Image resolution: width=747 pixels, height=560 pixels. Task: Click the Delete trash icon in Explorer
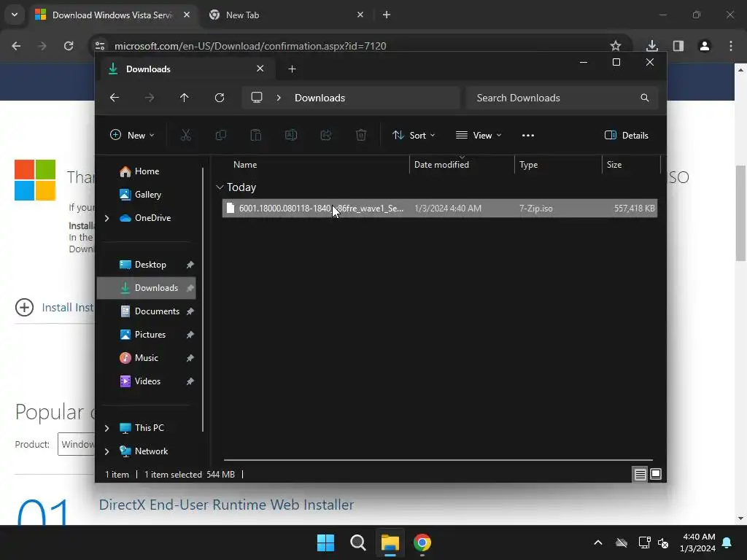click(361, 135)
